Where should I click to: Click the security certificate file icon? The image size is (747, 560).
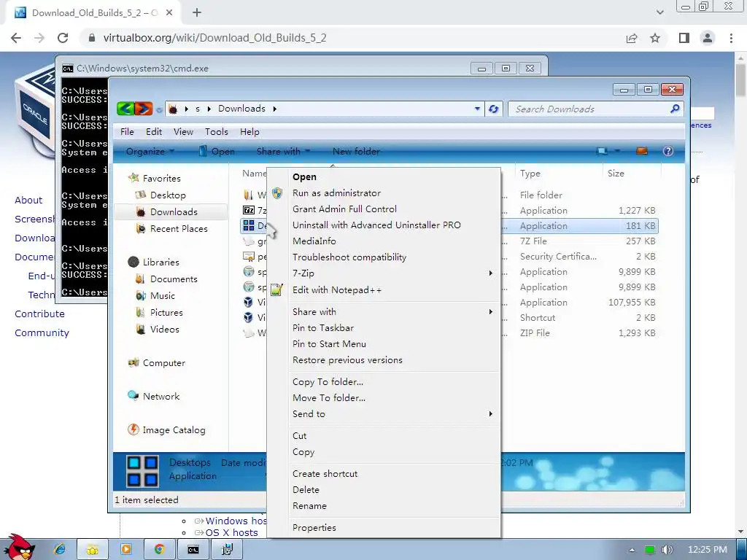tap(249, 256)
